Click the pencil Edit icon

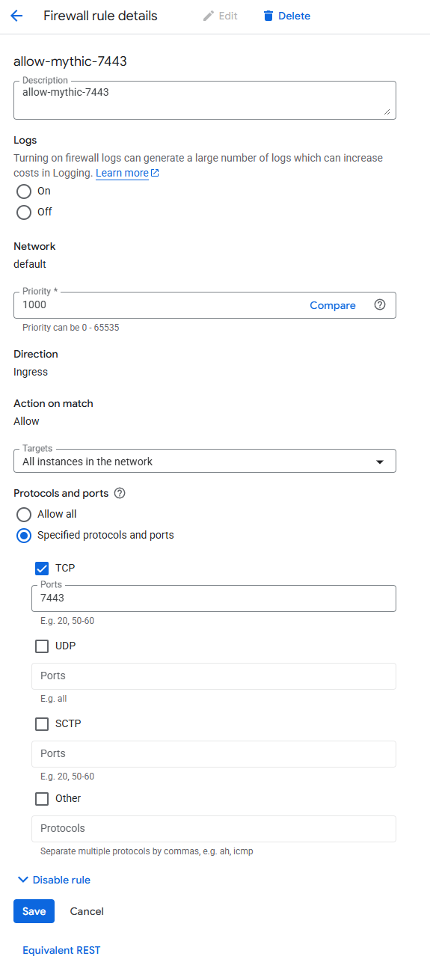[209, 16]
